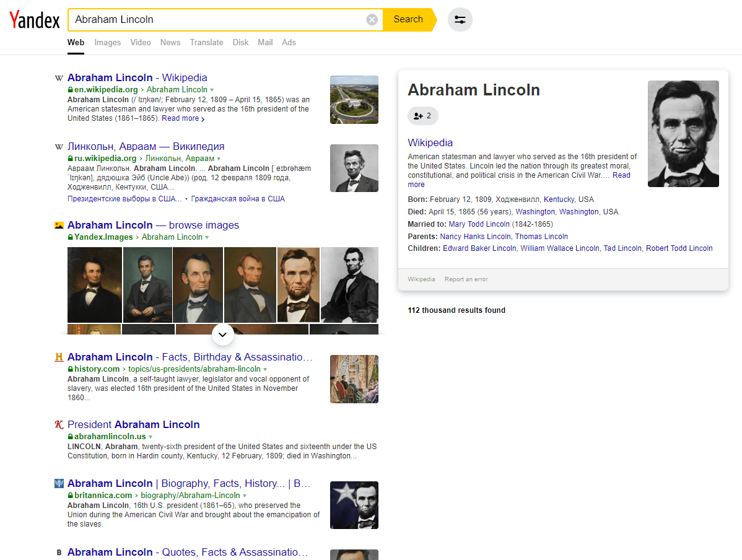Open the Translate tab
The image size is (742, 560).
206,43
